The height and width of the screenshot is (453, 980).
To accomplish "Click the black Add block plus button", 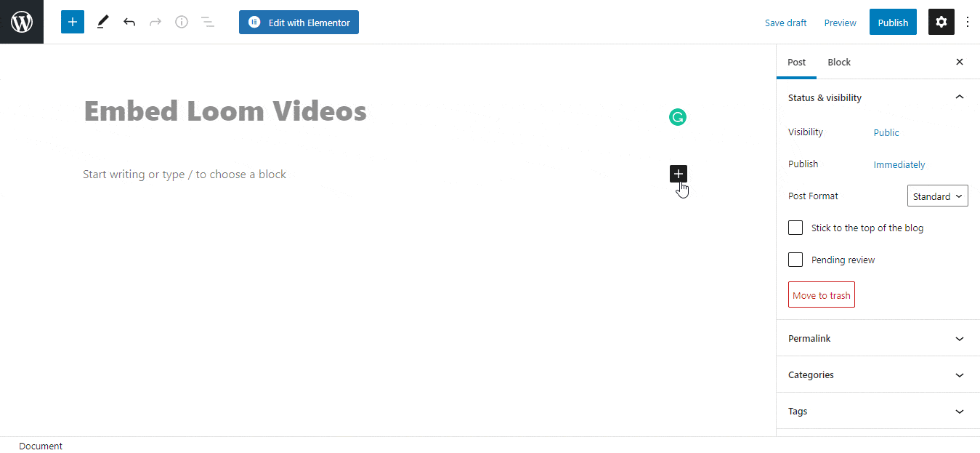I will coord(679,174).
